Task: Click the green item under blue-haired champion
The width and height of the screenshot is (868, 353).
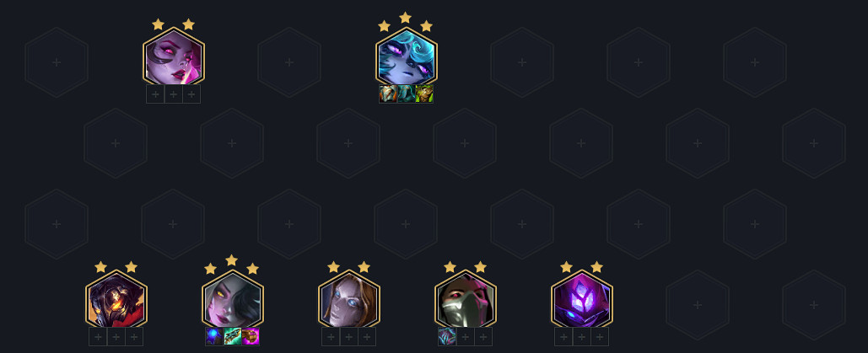Action: point(424,94)
